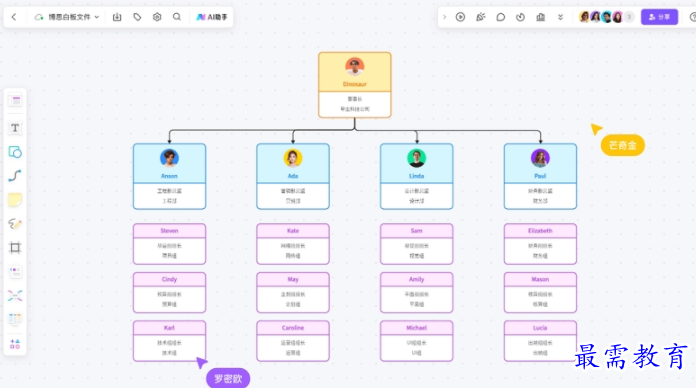Select the Amily card
The width and height of the screenshot is (696, 388).
[416, 292]
